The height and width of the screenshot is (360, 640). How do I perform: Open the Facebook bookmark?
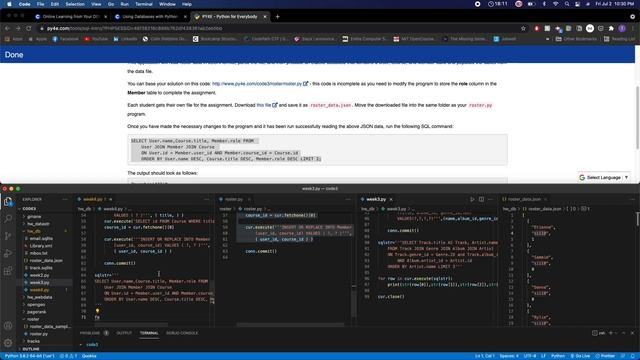coord(65,39)
